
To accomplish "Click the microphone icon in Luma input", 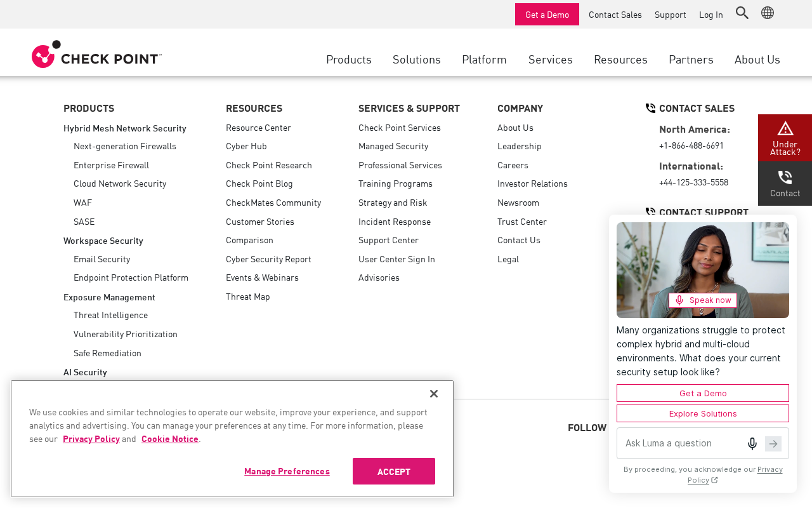I will coord(752,444).
